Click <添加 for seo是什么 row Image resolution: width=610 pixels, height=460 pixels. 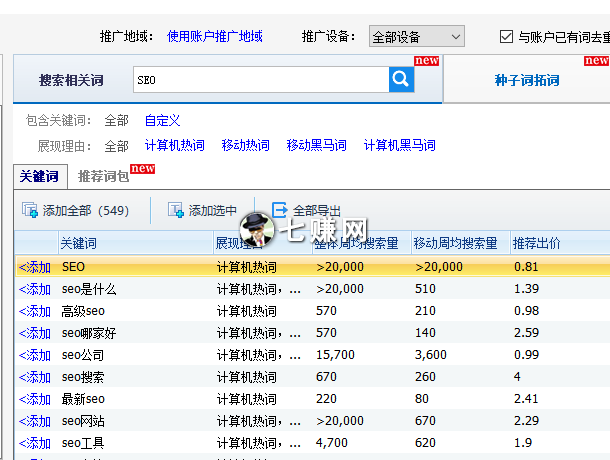35,289
